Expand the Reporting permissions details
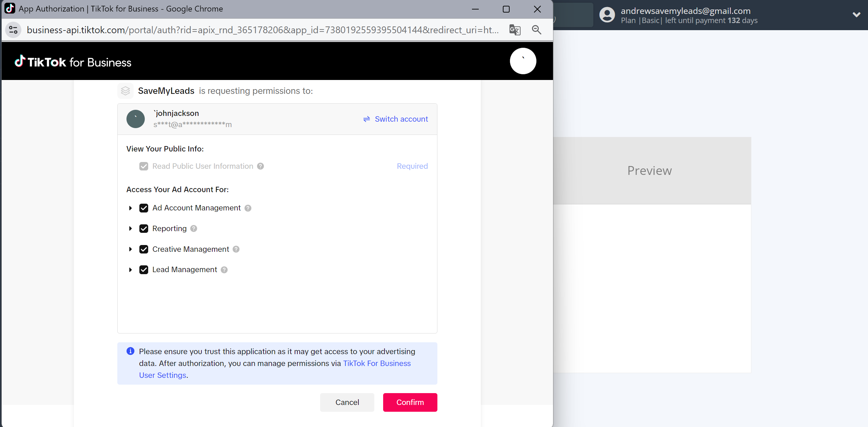 pyautogui.click(x=130, y=228)
